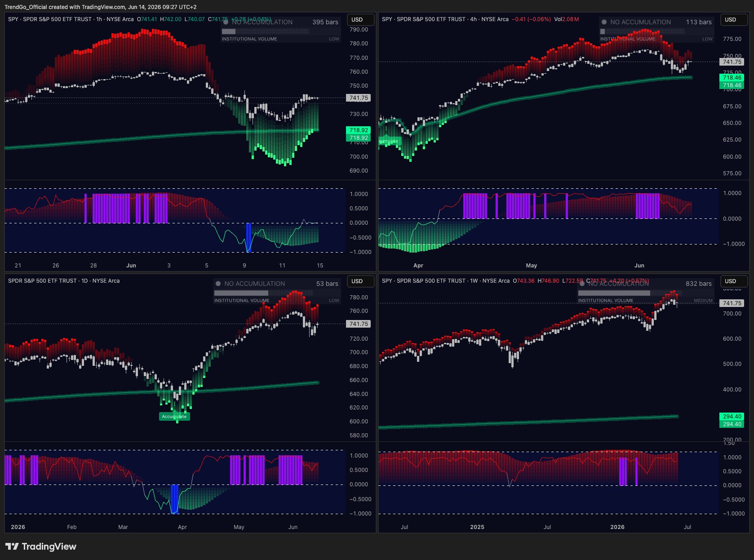Screen dimensions: 754x560
Task: Click the MEDIUM volume label on weekly chart
Action: [x=703, y=301]
